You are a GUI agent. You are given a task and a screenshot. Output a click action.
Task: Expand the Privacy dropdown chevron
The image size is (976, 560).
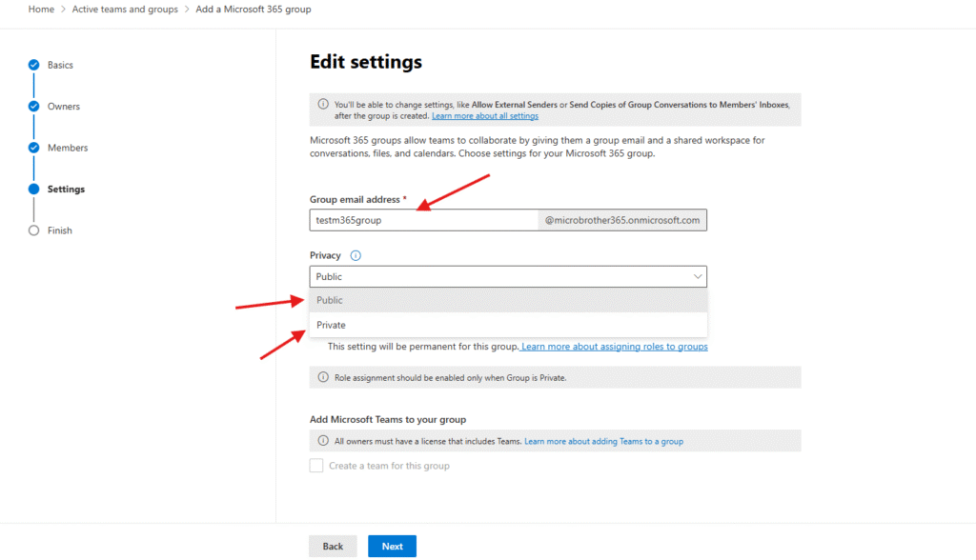[695, 276]
